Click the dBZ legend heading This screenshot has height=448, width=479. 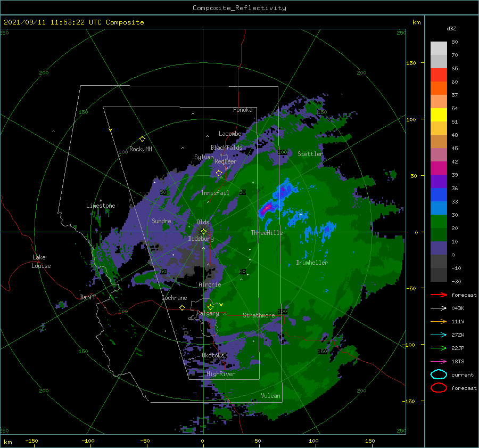(451, 28)
